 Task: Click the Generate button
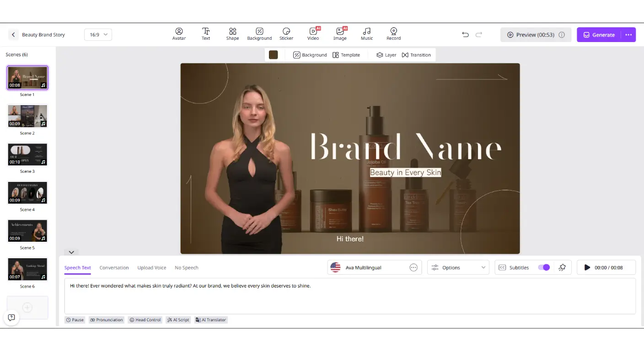coord(599,35)
